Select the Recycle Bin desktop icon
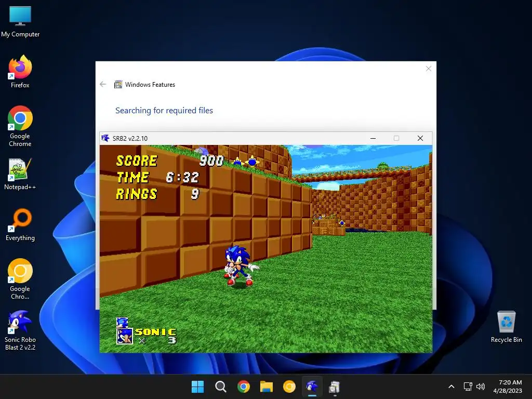Viewport: 532px width, 399px height. click(x=506, y=327)
